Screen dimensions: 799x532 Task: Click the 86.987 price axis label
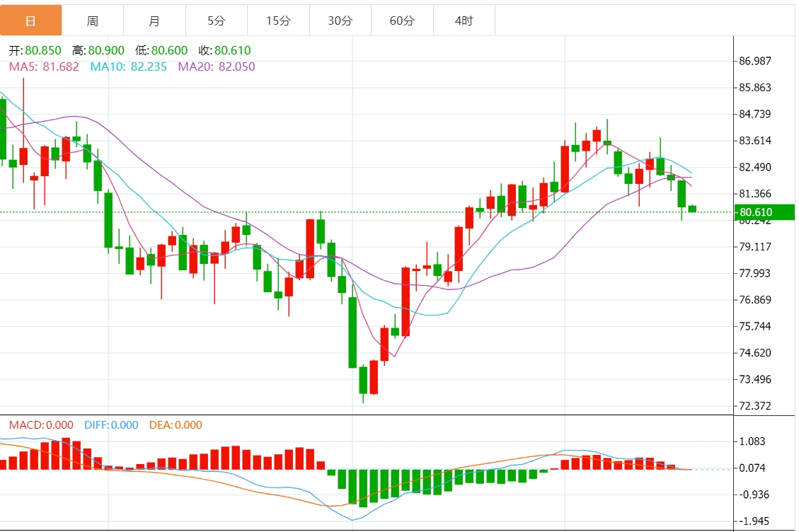pyautogui.click(x=755, y=61)
